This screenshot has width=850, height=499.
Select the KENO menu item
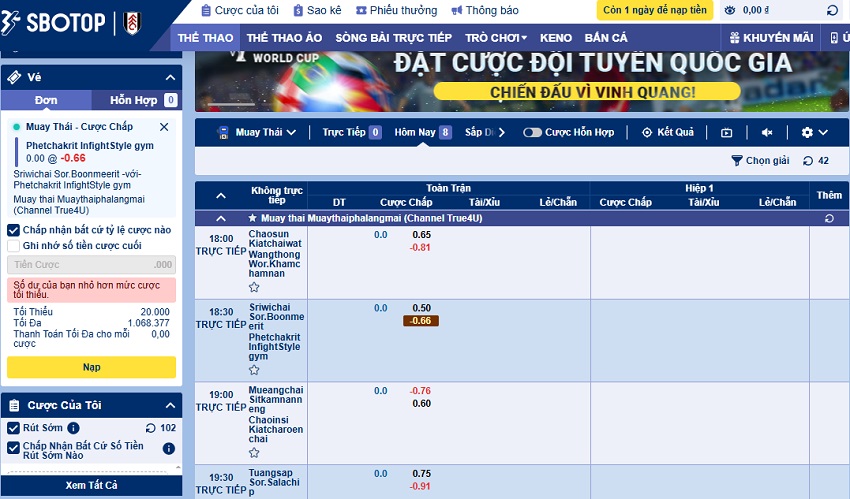point(556,38)
